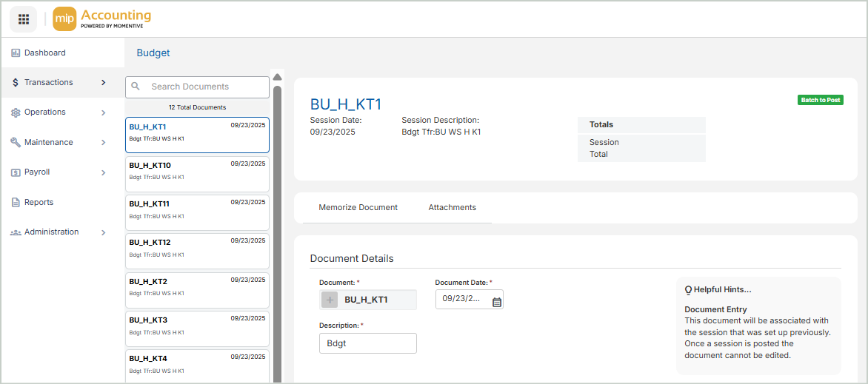Switch to the Memorize Document tab
Viewport: 868px width, 384px height.
pyautogui.click(x=358, y=208)
